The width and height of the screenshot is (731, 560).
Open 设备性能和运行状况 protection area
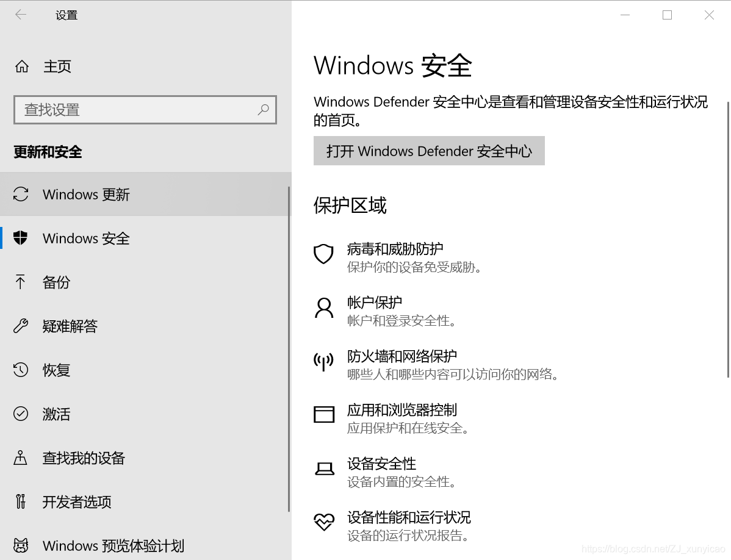(x=392, y=525)
